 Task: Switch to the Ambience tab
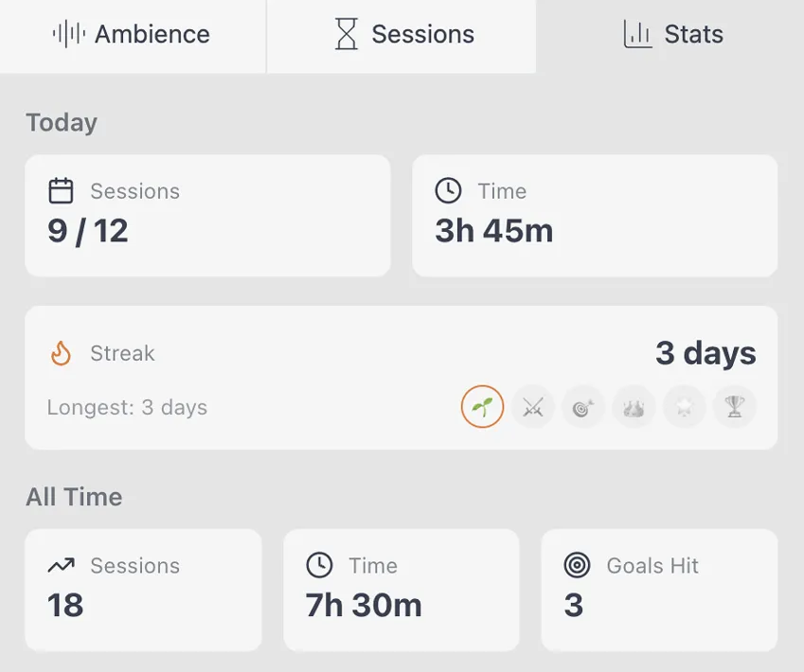(x=133, y=34)
